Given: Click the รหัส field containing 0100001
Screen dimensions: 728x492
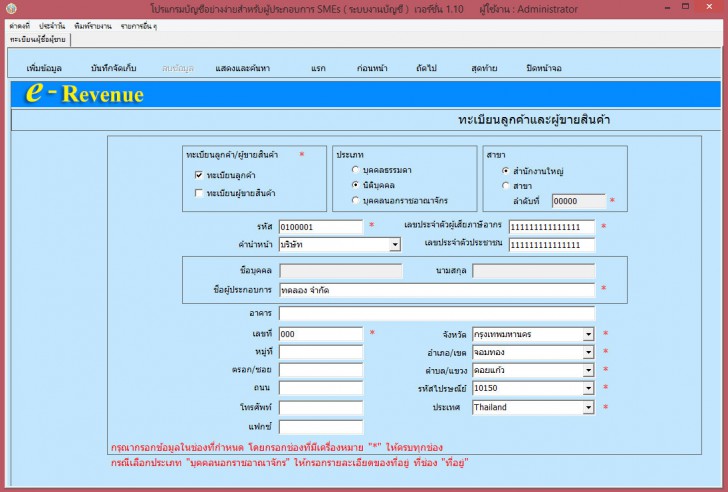Looking at the screenshot, I should tap(320, 227).
